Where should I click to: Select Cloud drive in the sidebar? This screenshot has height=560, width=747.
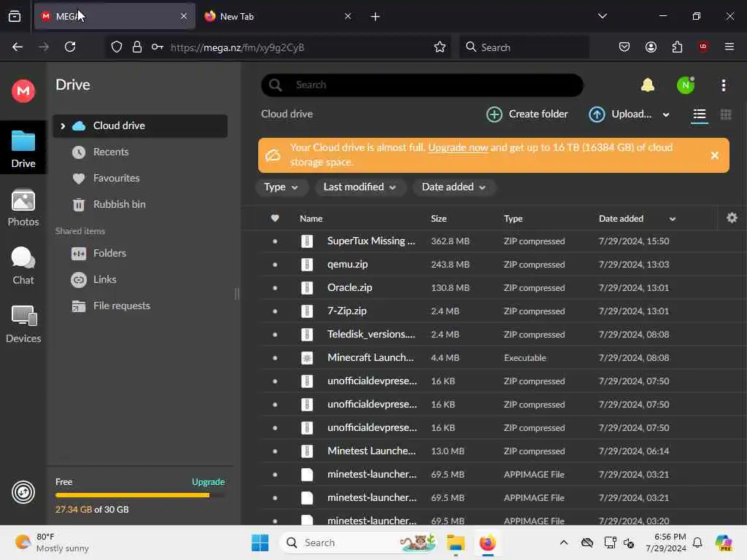140,126
